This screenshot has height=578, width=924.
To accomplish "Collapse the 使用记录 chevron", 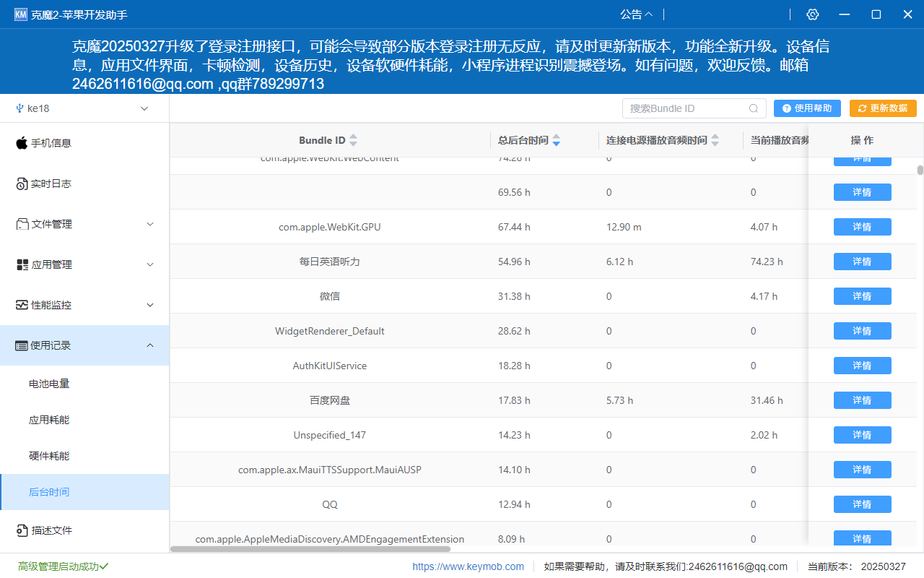I will click(x=150, y=345).
